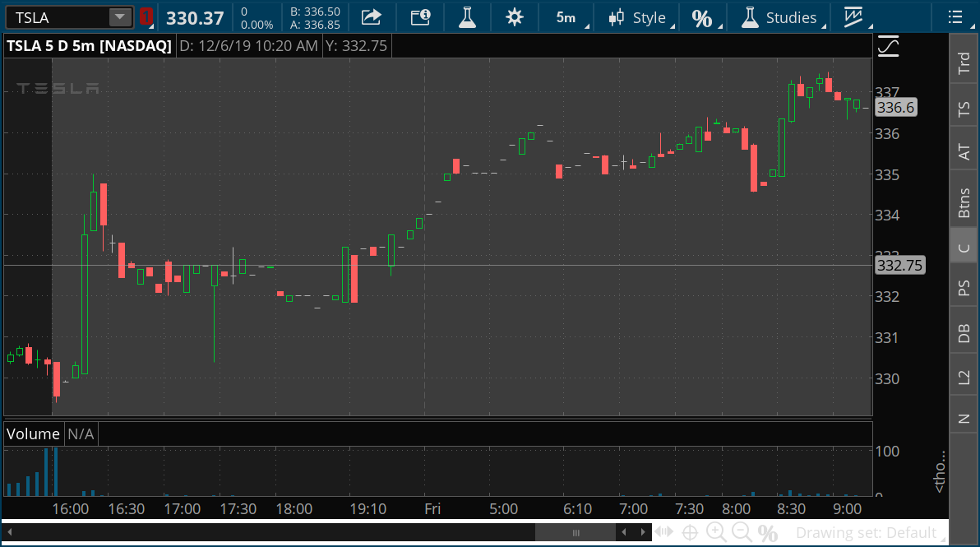Click the 16:00 time axis label
Screen dimensions: 980x547
coord(70,509)
